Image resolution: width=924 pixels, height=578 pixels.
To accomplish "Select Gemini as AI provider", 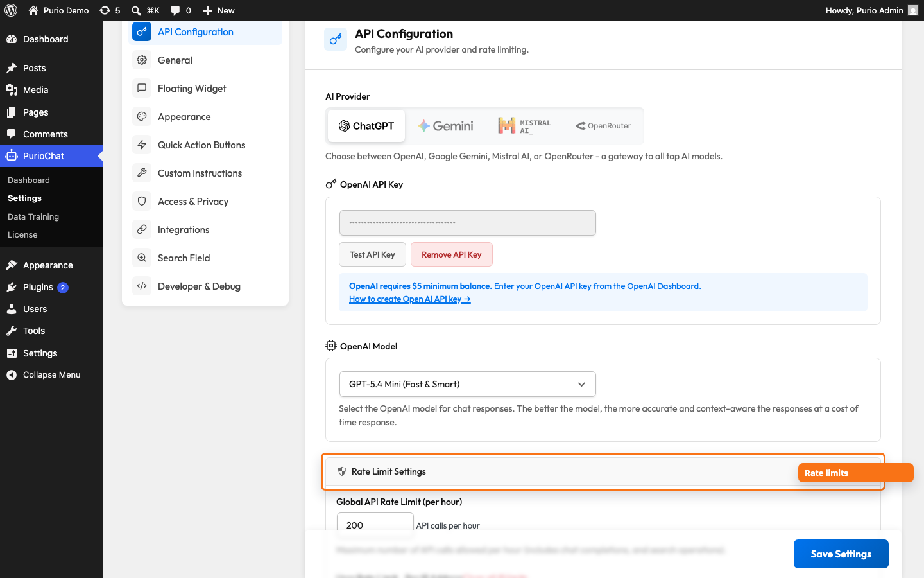I will pos(445,126).
